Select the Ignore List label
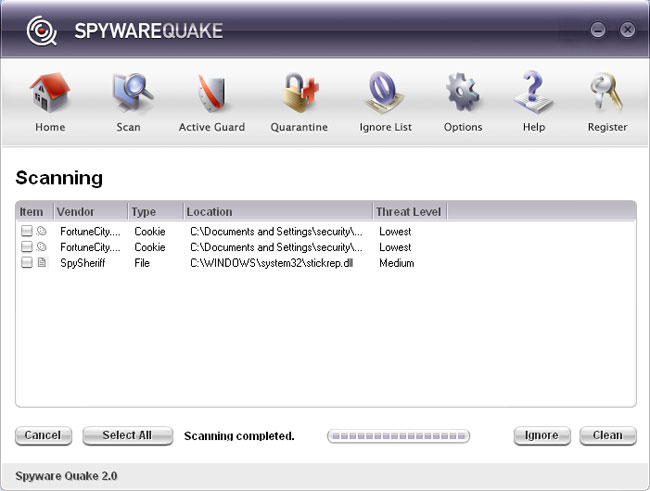 (x=386, y=127)
